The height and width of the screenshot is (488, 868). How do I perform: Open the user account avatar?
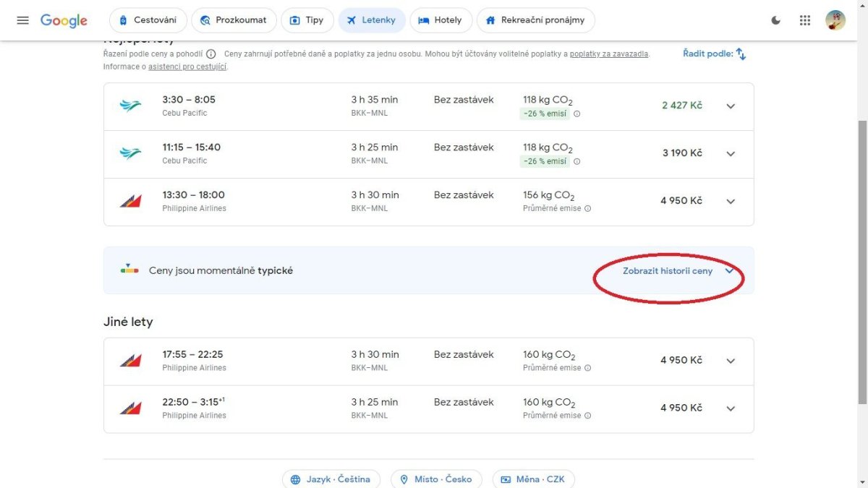coord(835,20)
